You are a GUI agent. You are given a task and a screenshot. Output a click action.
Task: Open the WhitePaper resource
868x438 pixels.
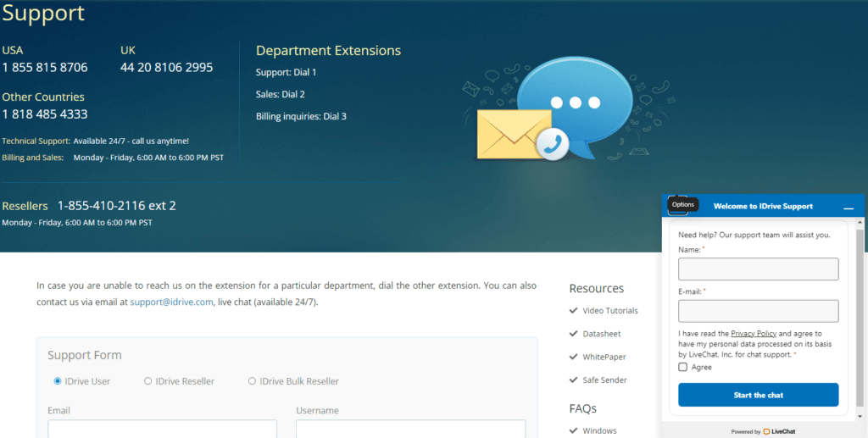click(604, 358)
